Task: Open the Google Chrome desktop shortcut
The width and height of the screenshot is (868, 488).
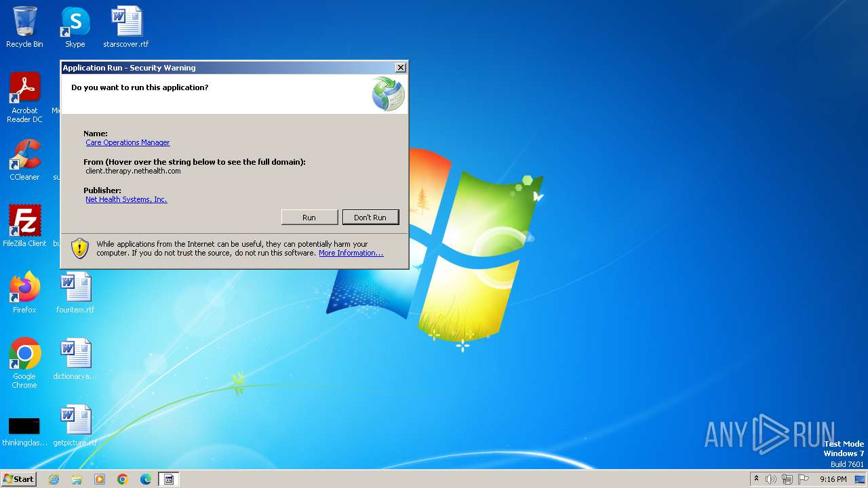Action: tap(24, 363)
